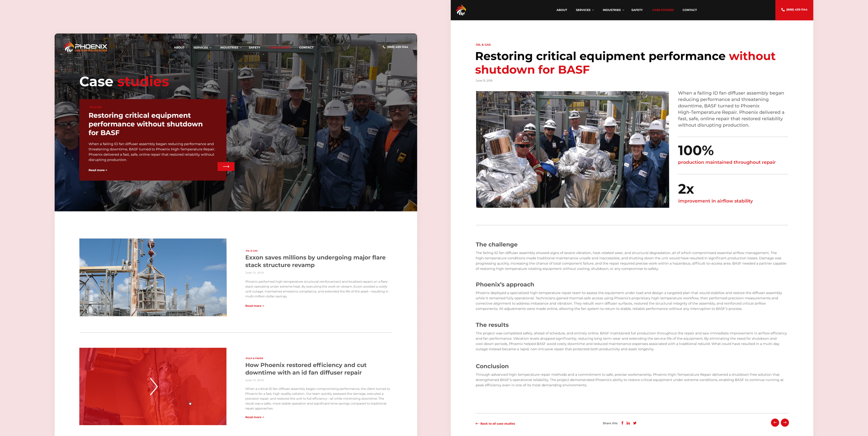Screen dimensions: 868x436
Task: Open the Services dropdown over the hero image
Action: pyautogui.click(x=202, y=47)
